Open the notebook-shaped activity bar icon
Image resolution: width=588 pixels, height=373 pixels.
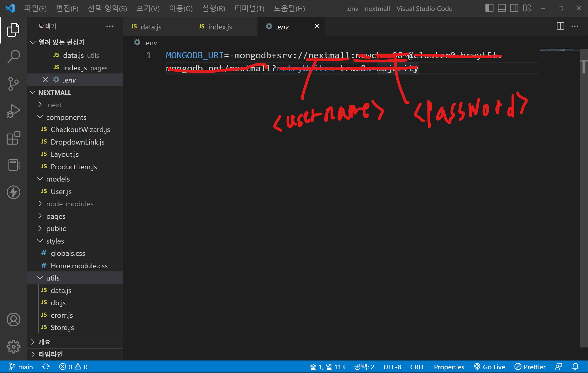coord(13,165)
